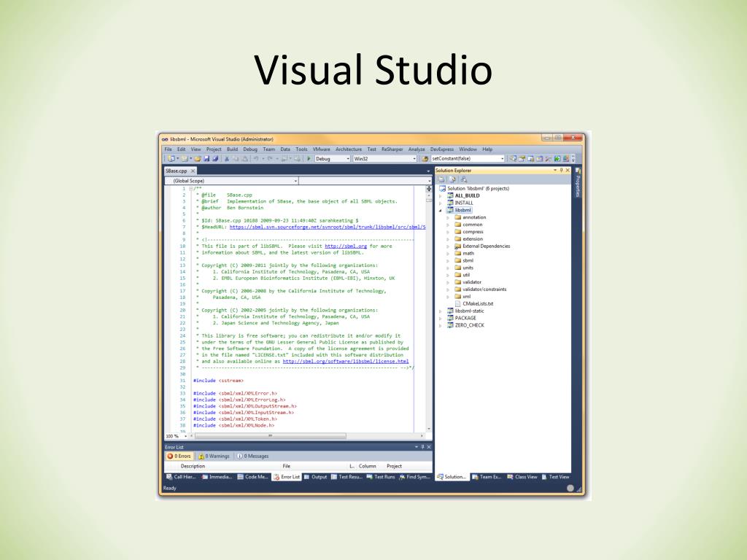Expand the libsbml-static project
The height and width of the screenshot is (560, 747).
(x=440, y=311)
